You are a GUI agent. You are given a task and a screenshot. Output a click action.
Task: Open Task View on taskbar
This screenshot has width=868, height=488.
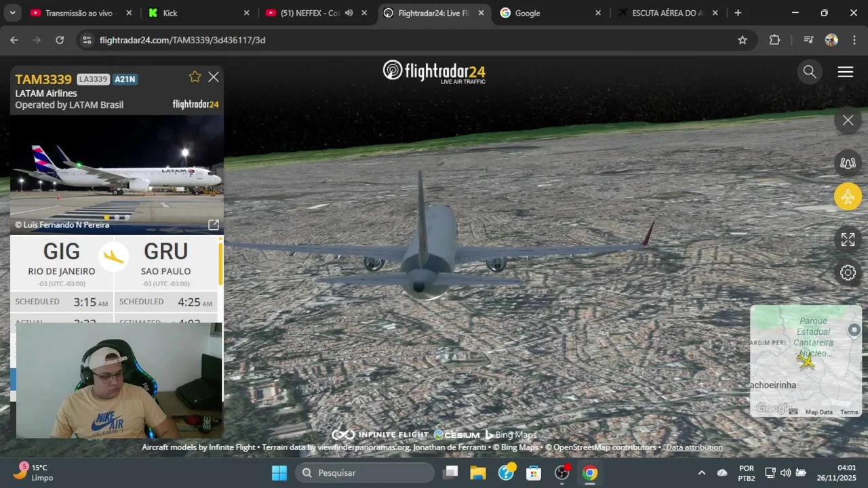click(x=451, y=472)
